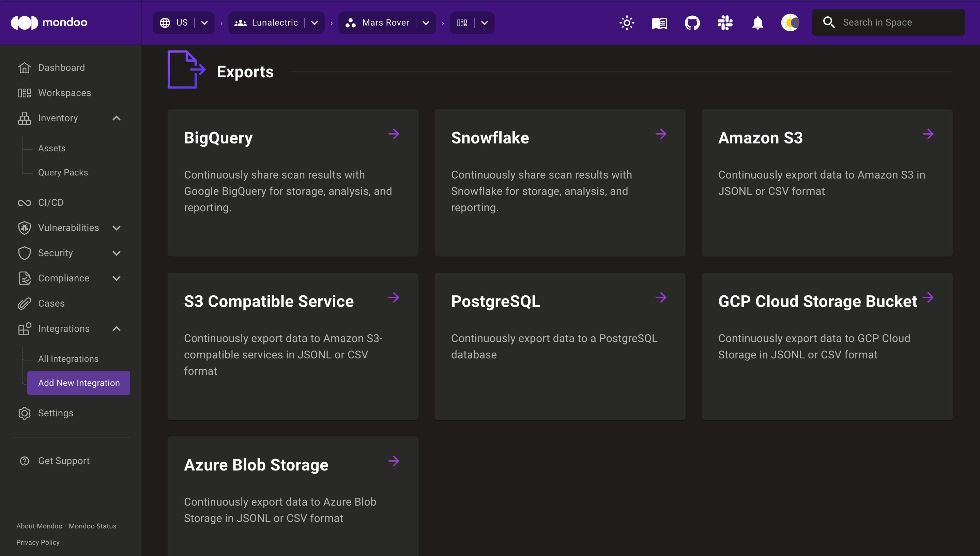Open the GitHub icon link
980x556 pixels.
[x=692, y=22]
